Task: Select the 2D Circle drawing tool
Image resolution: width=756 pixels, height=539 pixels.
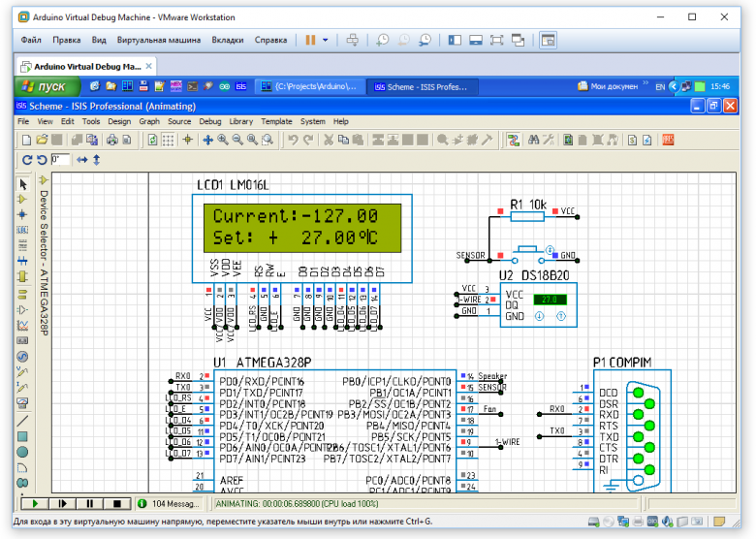Action: click(22, 452)
